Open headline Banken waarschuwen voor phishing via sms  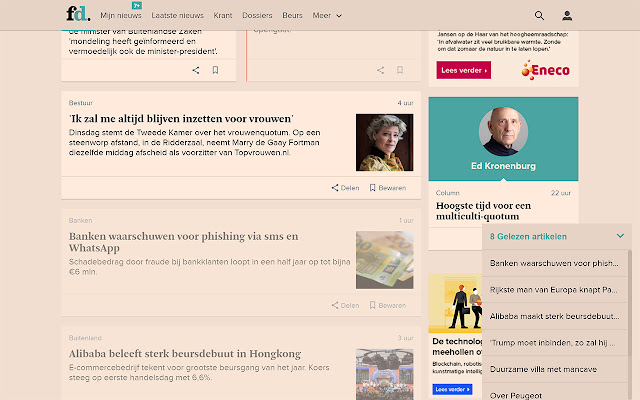184,242
